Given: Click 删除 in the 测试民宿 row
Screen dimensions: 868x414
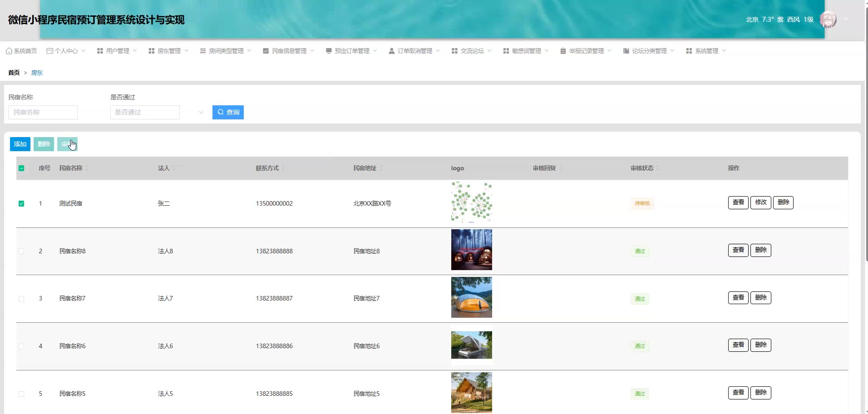Looking at the screenshot, I should pos(783,202).
